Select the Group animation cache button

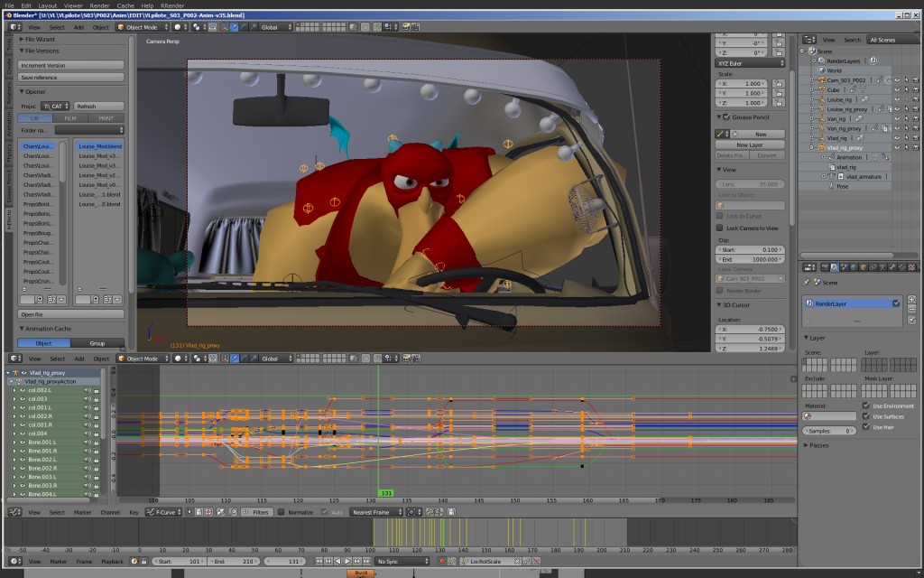coord(97,342)
